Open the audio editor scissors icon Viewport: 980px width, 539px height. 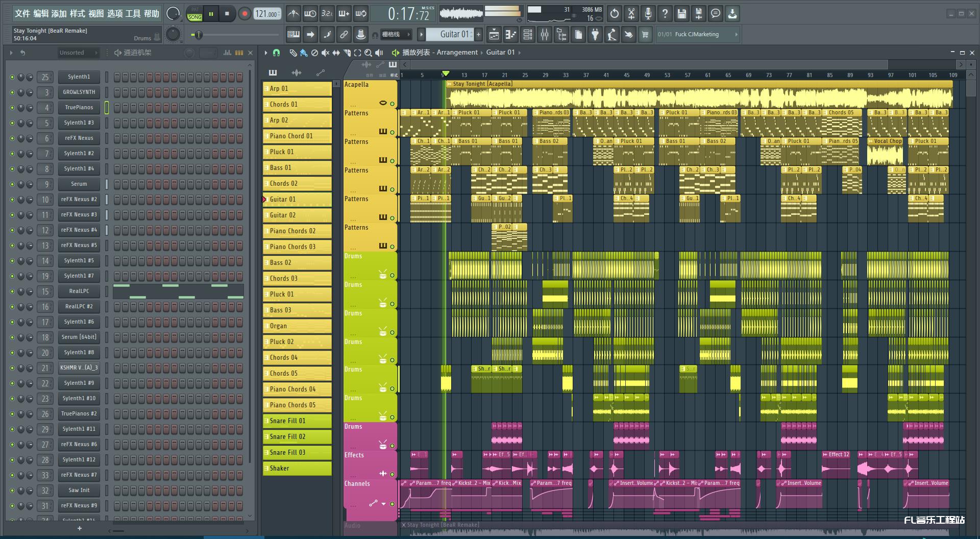click(631, 14)
